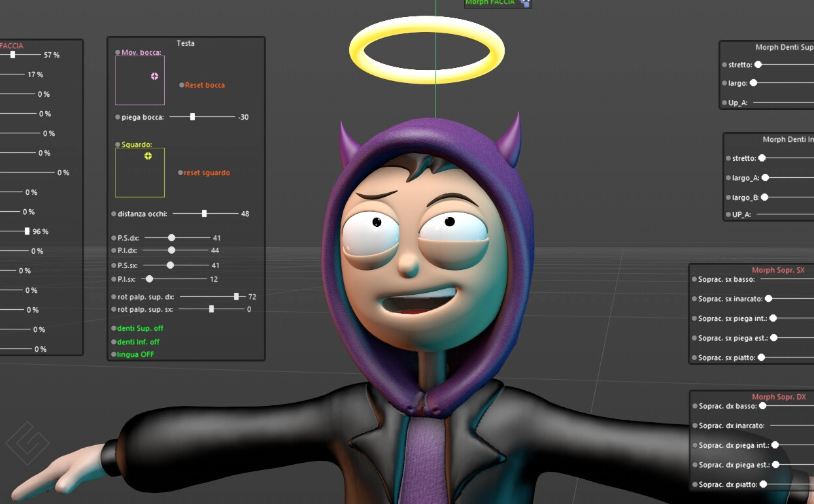This screenshot has width=814, height=504.
Task: Click the P.I.dx value 44
Action: tap(215, 250)
